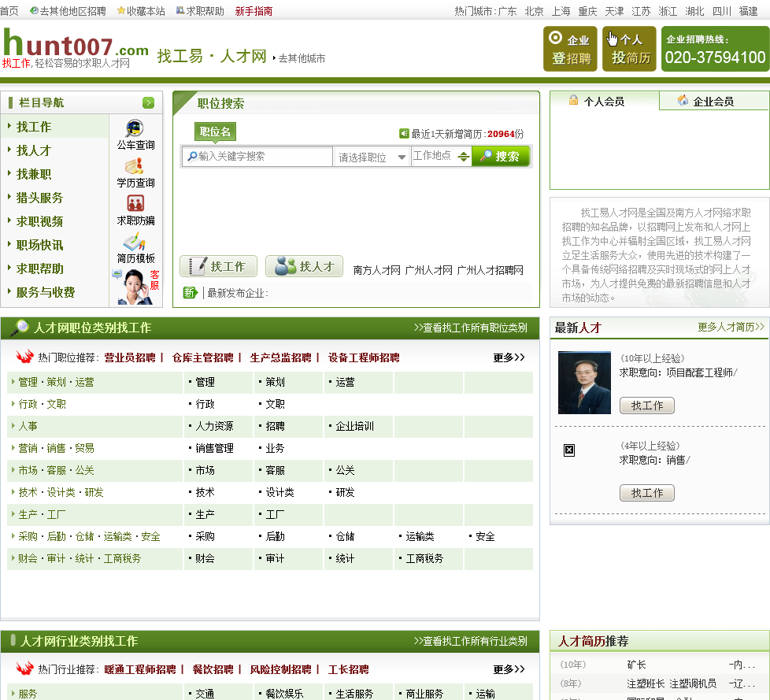The width and height of the screenshot is (770, 700).
Task: Click the 个人投简历 button
Action: 630,49
